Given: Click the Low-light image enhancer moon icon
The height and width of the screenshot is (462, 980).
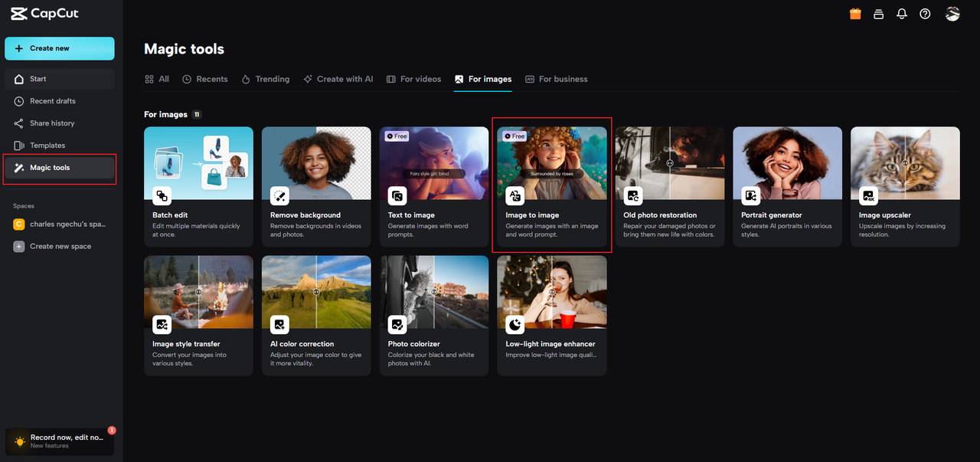Looking at the screenshot, I should click(x=515, y=325).
